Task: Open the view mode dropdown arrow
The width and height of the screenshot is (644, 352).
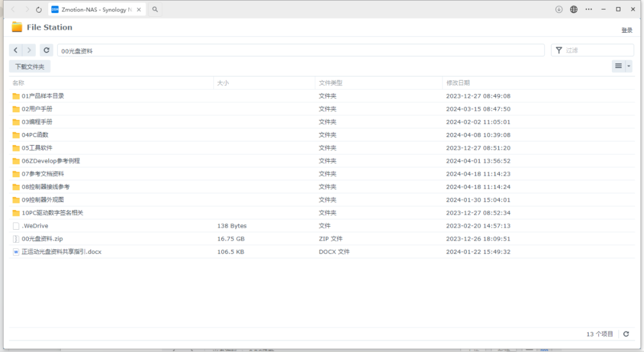Action: pyautogui.click(x=628, y=66)
